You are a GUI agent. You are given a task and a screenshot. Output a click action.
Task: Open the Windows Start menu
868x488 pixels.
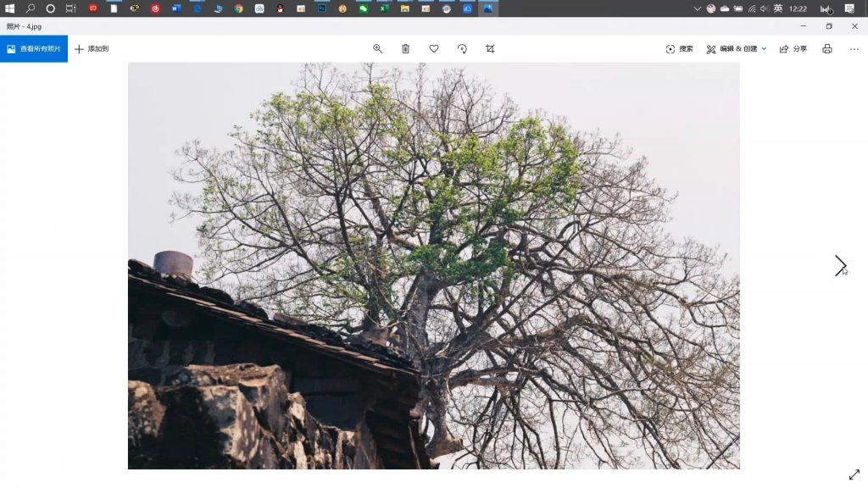coord(9,8)
